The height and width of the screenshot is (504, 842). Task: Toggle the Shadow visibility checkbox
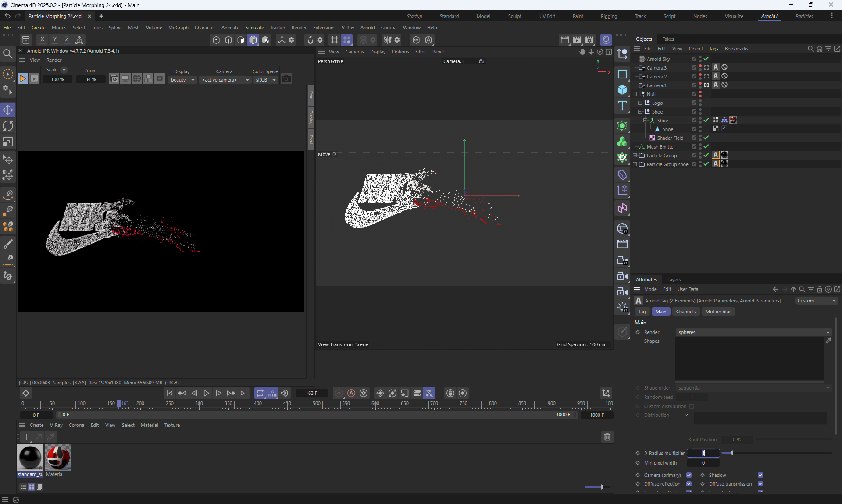[760, 475]
